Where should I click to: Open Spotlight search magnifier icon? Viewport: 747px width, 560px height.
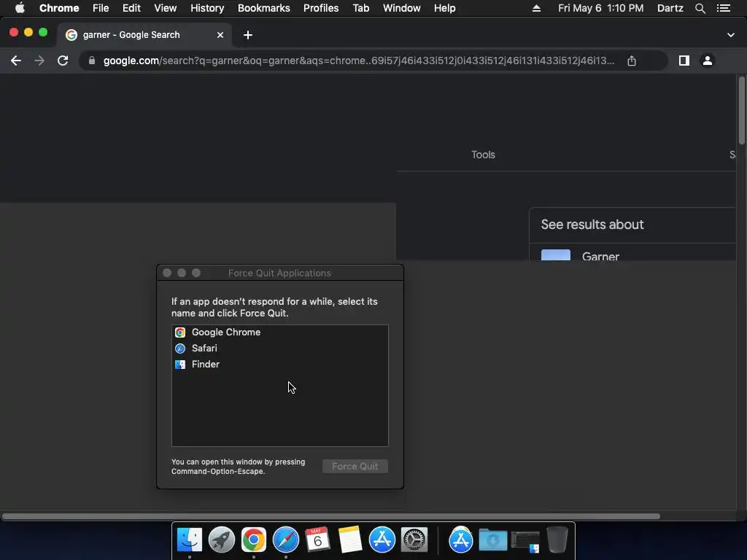[700, 8]
